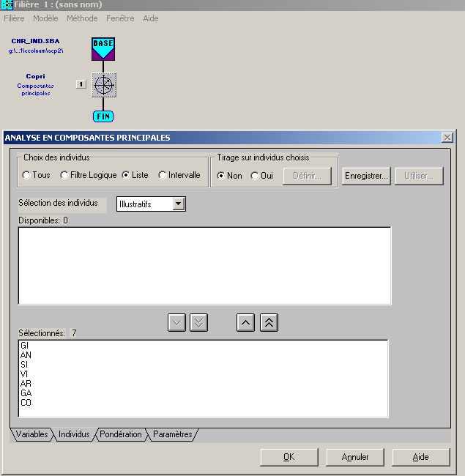Click the Copri label text

pos(35,76)
